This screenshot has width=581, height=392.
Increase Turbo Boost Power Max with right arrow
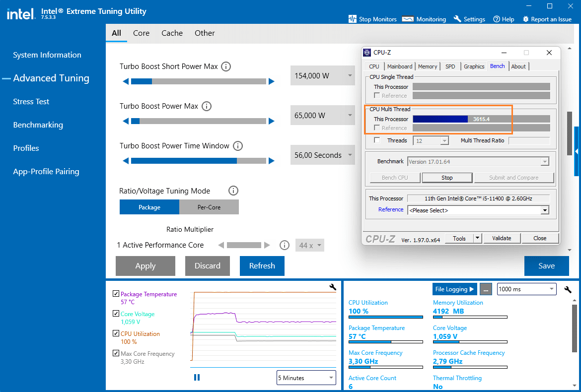click(x=272, y=121)
